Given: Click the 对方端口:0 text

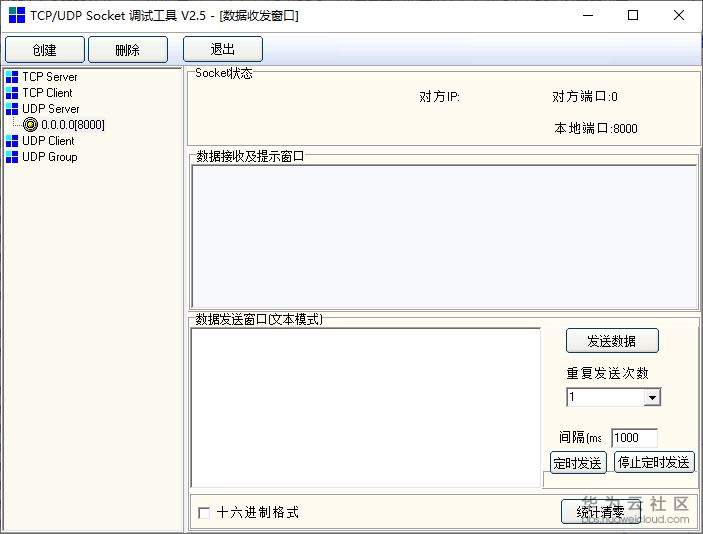Looking at the screenshot, I should [x=585, y=96].
